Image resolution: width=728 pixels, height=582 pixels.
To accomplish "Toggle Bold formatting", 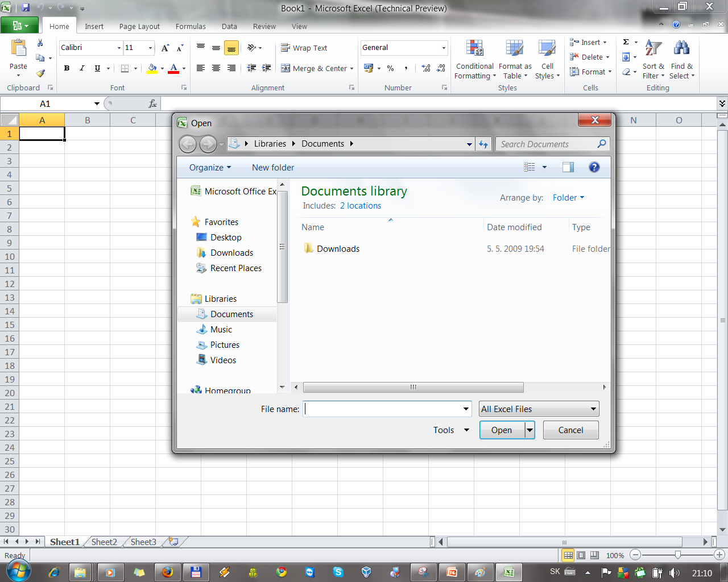I will pyautogui.click(x=67, y=68).
